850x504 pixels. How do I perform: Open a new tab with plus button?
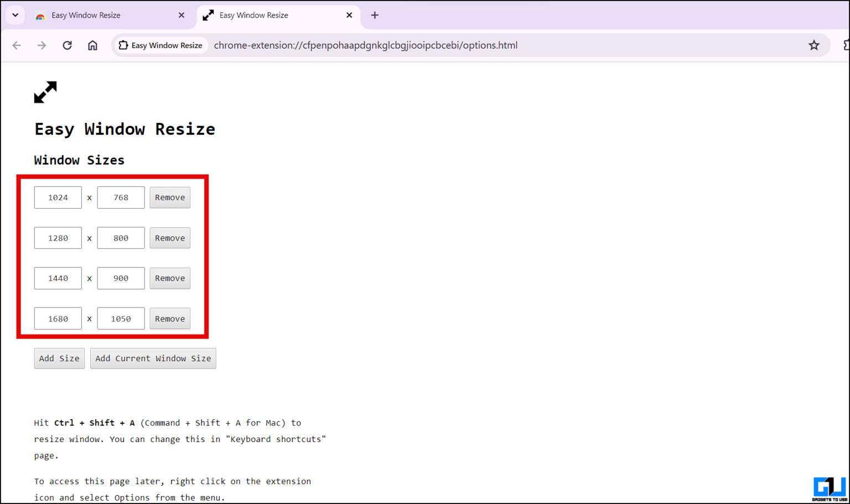[375, 15]
